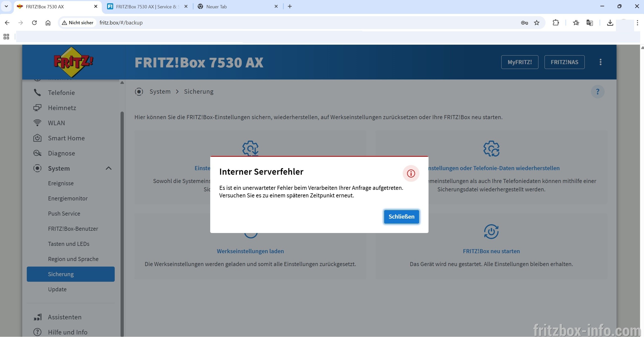Open Push Service under System
Viewport: 644px width, 337px height.
[x=64, y=214]
